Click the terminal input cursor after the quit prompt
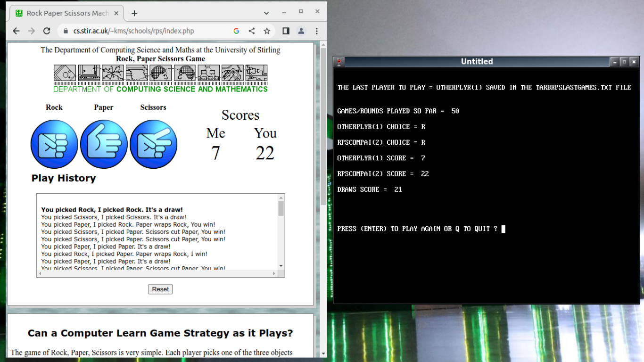 tap(504, 228)
